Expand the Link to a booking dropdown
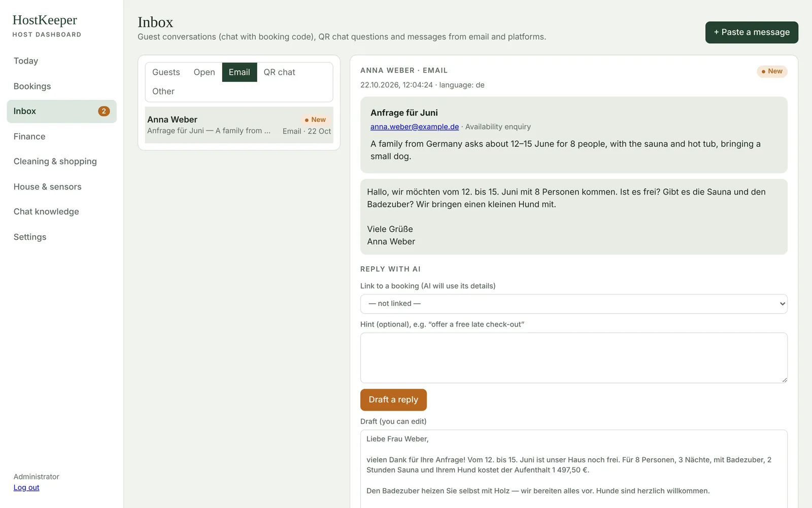The image size is (812, 508). [573, 304]
